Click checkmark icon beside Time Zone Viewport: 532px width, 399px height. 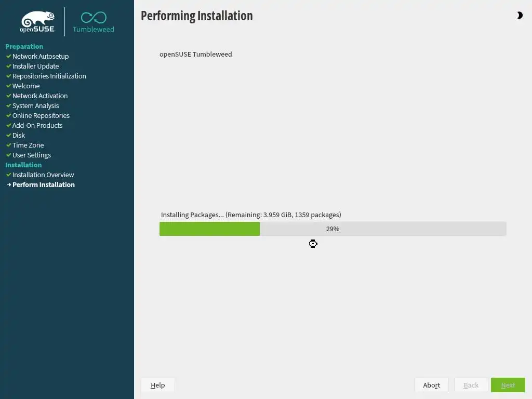coord(9,145)
